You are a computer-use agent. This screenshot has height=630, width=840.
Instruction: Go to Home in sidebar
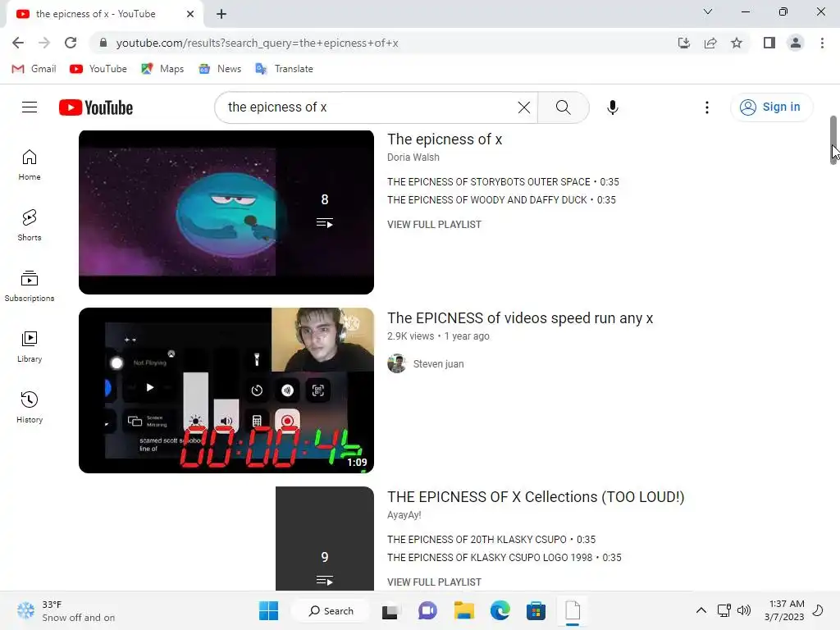[30, 164]
